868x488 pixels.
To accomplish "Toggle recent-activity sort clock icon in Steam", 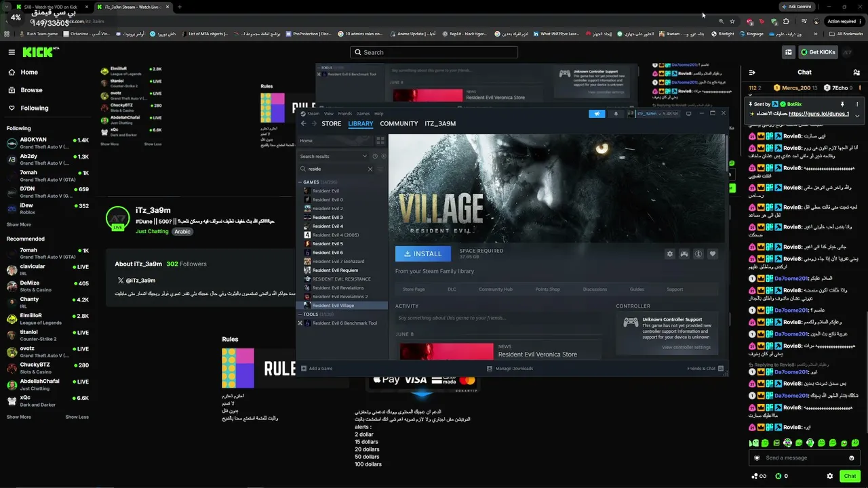I will (375, 157).
